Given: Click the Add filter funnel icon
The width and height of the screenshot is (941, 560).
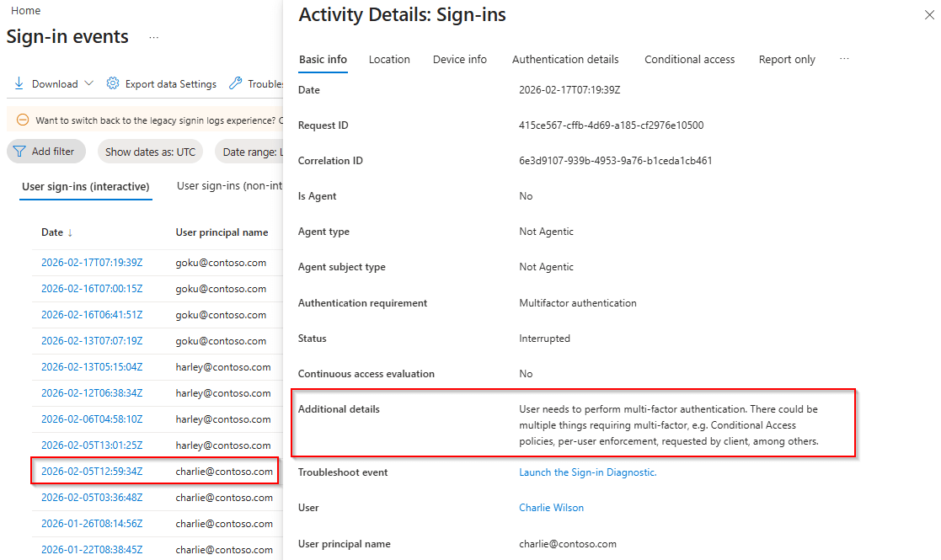Looking at the screenshot, I should [20, 151].
